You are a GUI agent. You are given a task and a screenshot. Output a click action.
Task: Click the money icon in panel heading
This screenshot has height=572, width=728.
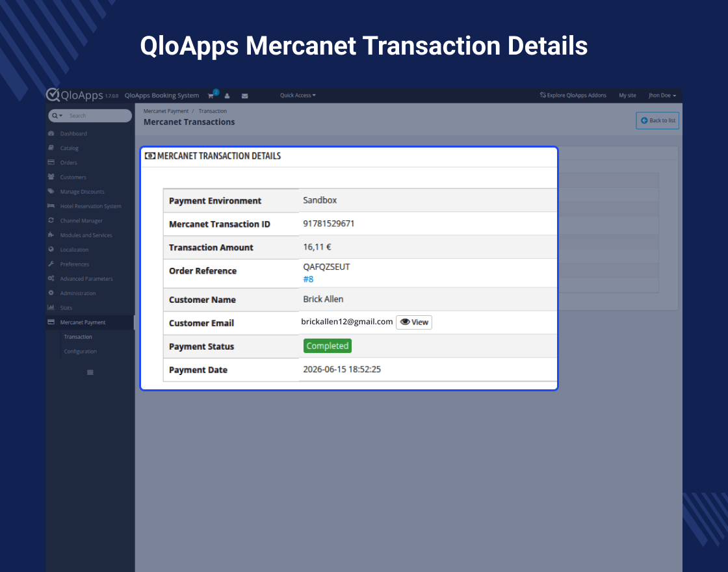(150, 156)
